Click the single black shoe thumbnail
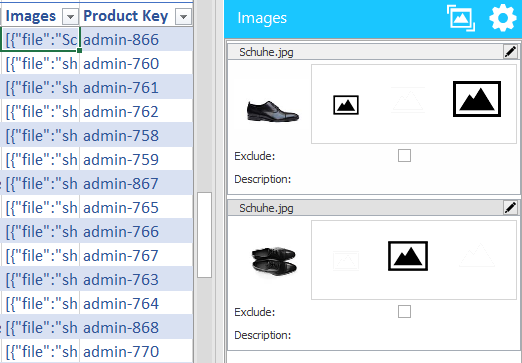The image size is (522, 363). pyautogui.click(x=273, y=111)
